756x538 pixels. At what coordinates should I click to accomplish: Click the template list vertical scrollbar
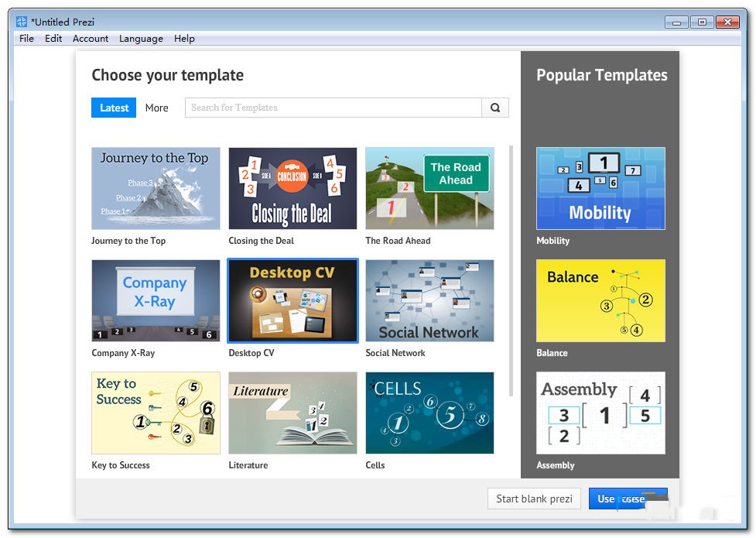tap(511, 270)
